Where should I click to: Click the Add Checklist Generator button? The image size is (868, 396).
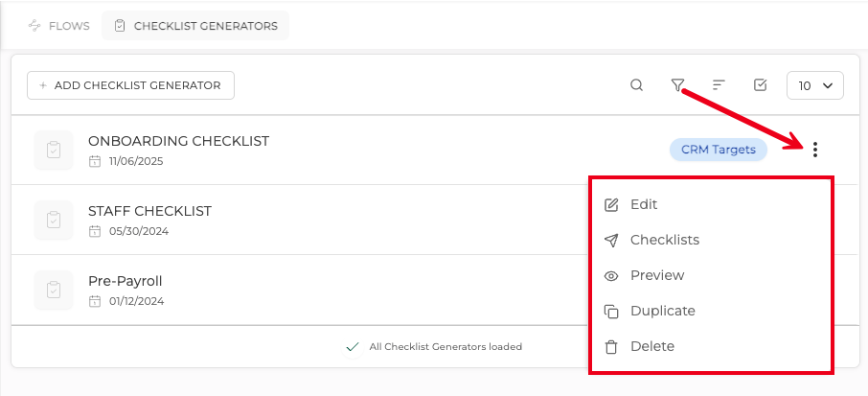[x=130, y=85]
